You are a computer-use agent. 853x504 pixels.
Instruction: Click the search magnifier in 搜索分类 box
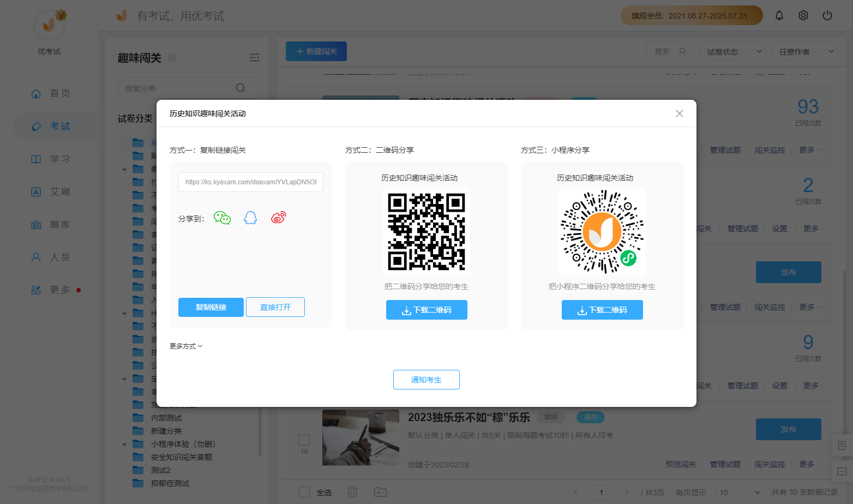(x=241, y=88)
